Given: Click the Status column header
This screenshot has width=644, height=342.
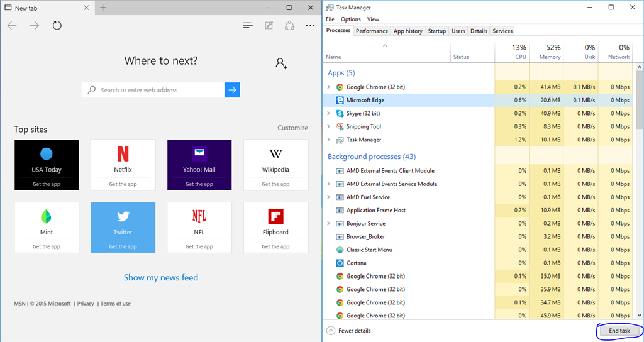Looking at the screenshot, I should (473, 52).
